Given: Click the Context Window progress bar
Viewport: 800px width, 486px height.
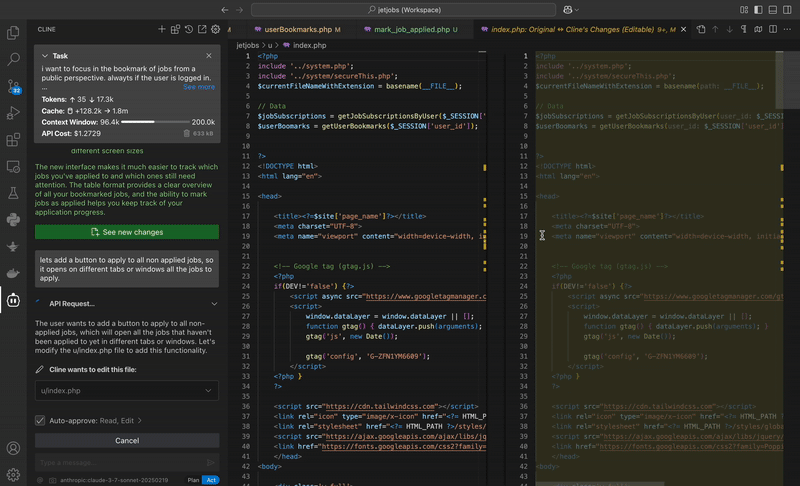Looking at the screenshot, I should (155, 122).
